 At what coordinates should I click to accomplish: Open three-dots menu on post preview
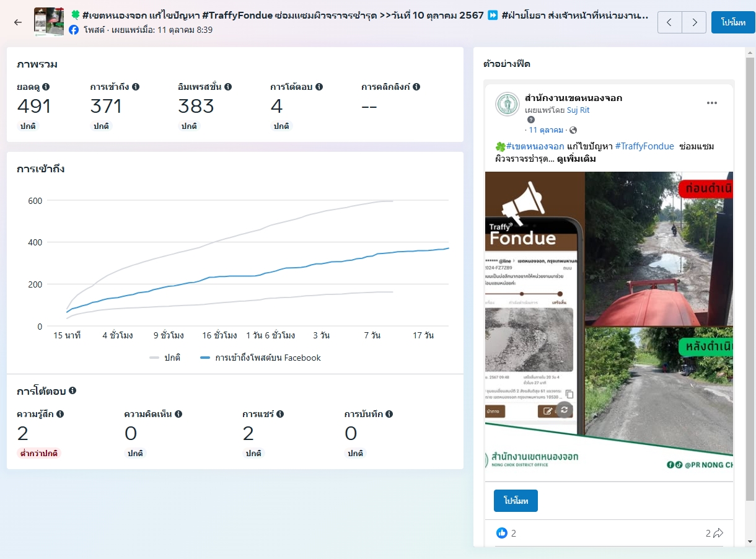(711, 103)
